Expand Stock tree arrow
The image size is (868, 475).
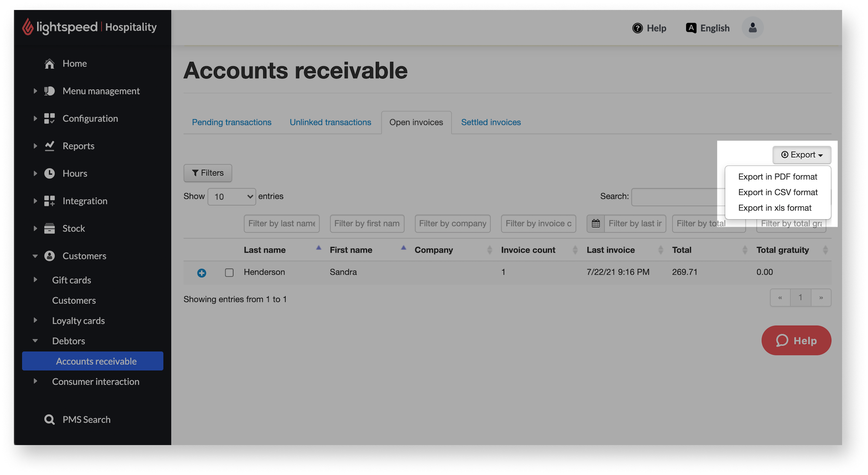(35, 229)
